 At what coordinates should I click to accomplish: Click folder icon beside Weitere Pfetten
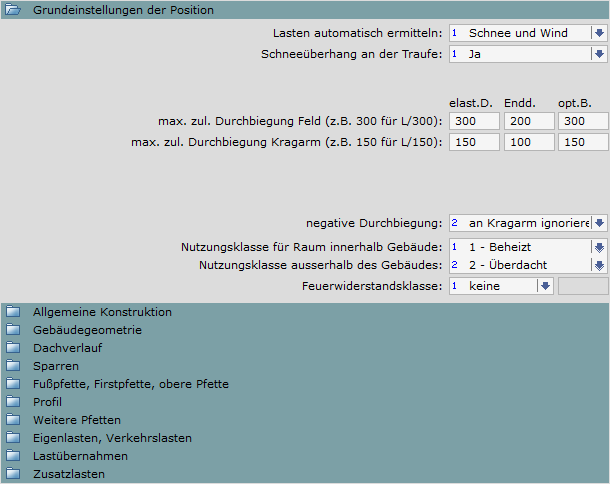(13, 420)
